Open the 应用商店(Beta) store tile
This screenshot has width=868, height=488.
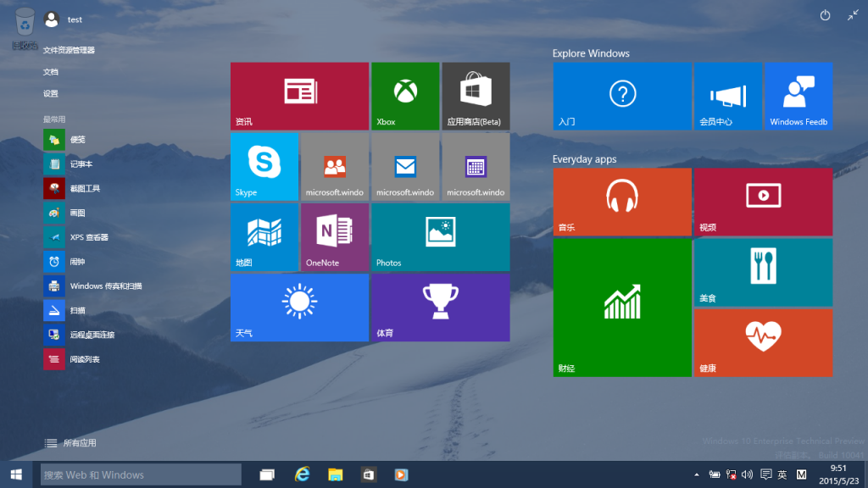476,96
